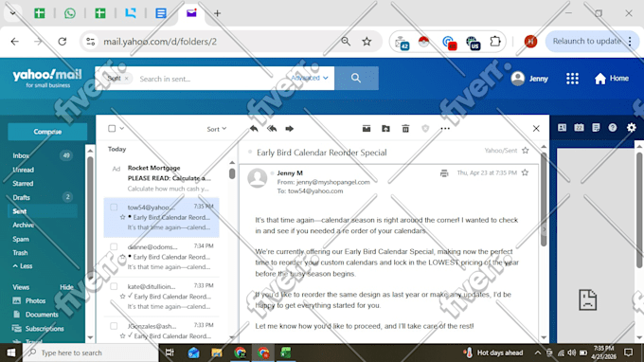Open the Help question mark icon

pos(613,128)
